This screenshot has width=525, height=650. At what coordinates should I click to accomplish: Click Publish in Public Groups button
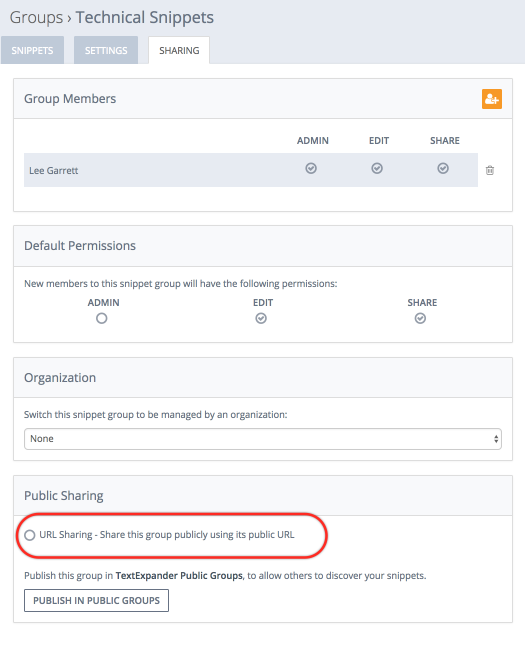click(96, 601)
